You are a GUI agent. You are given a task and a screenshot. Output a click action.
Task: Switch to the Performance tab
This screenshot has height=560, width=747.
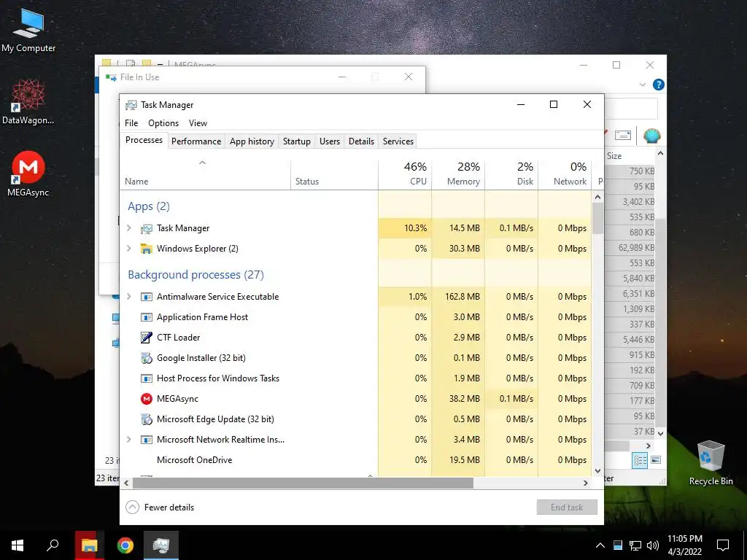tap(196, 141)
